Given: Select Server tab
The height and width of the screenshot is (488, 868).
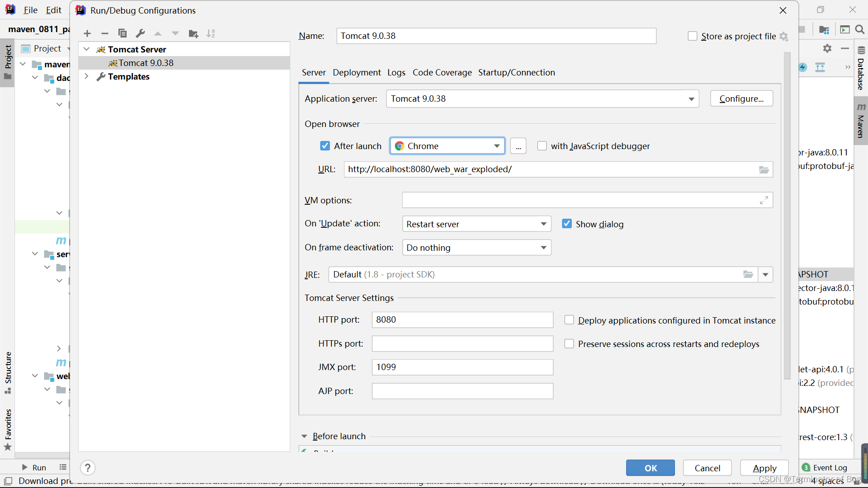Looking at the screenshot, I should [x=314, y=72].
